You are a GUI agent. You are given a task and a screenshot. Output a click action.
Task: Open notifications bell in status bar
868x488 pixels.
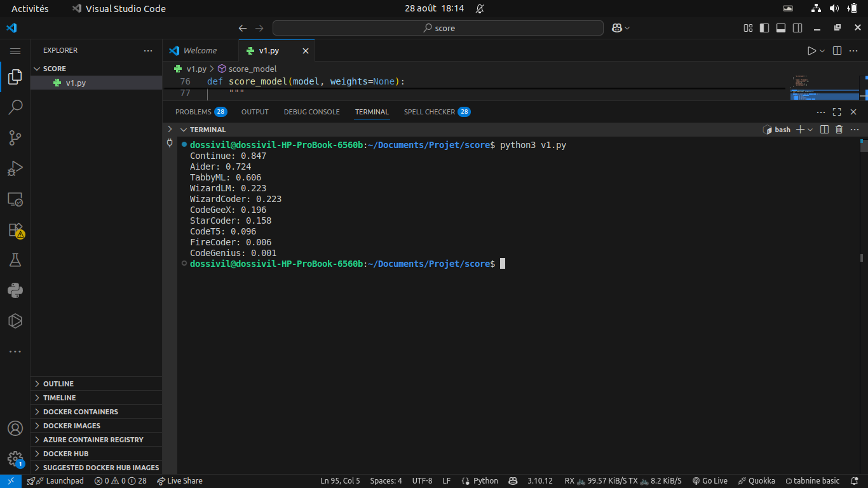[x=855, y=481]
